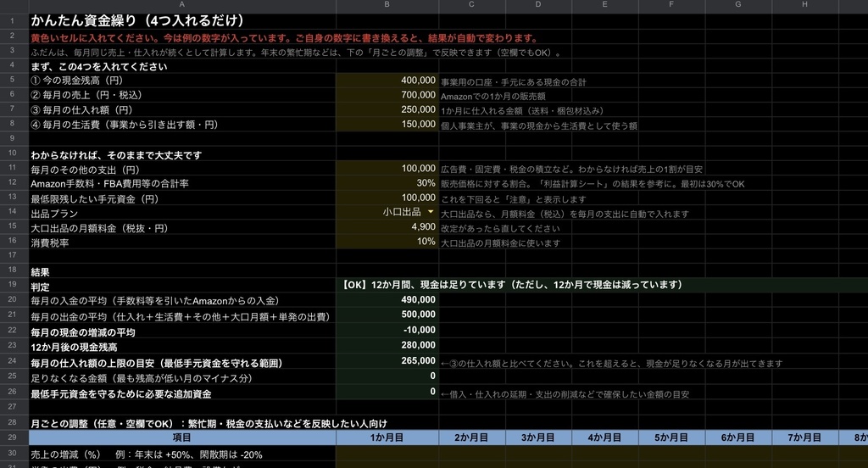Click the title cell かんたん資金繰り
868x468 pixels.
[182, 21]
